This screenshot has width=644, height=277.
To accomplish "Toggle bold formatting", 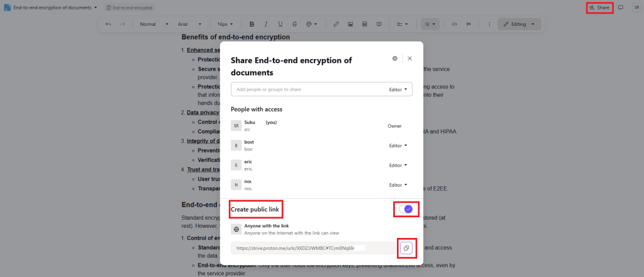I will click(x=252, y=25).
